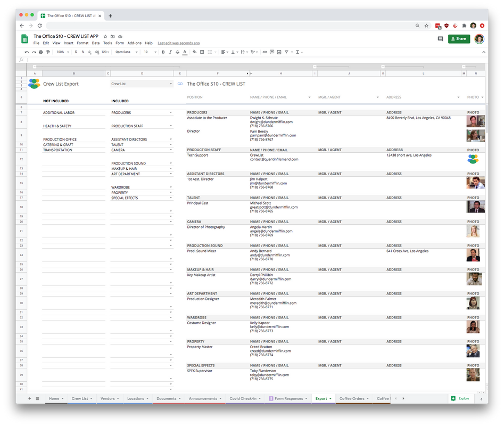Click the insert comment icon in toolbar
This screenshot has width=504, height=426.
pos(272,52)
